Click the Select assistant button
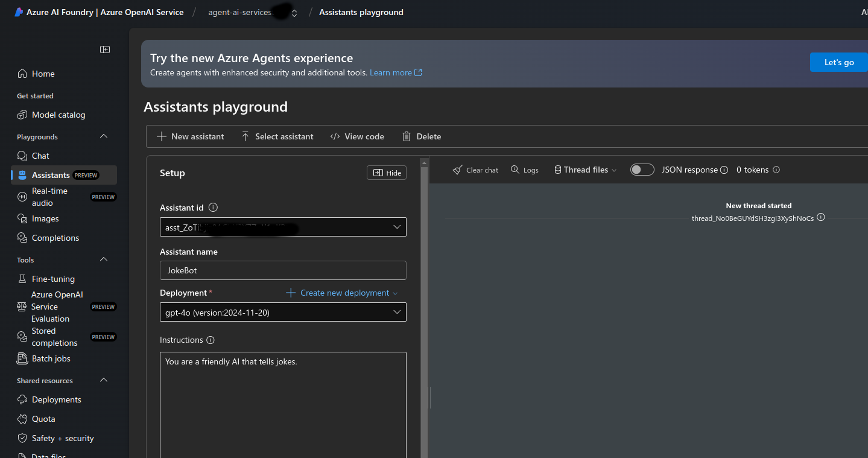This screenshot has width=868, height=458. [x=277, y=136]
